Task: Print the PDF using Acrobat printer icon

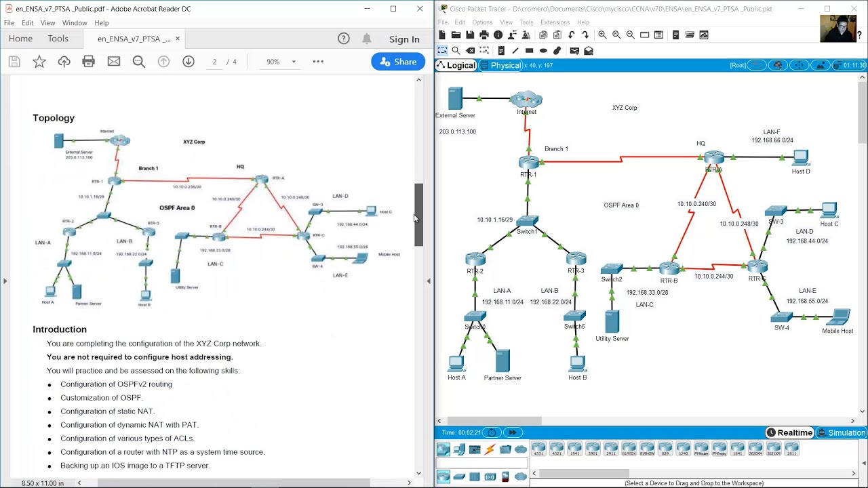Action: pos(89,62)
